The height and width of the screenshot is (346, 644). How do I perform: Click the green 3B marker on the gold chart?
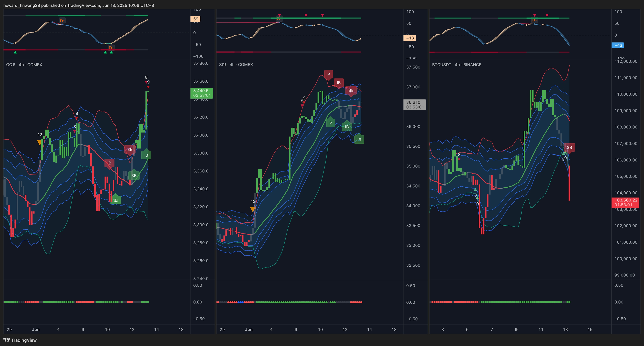[134, 176]
